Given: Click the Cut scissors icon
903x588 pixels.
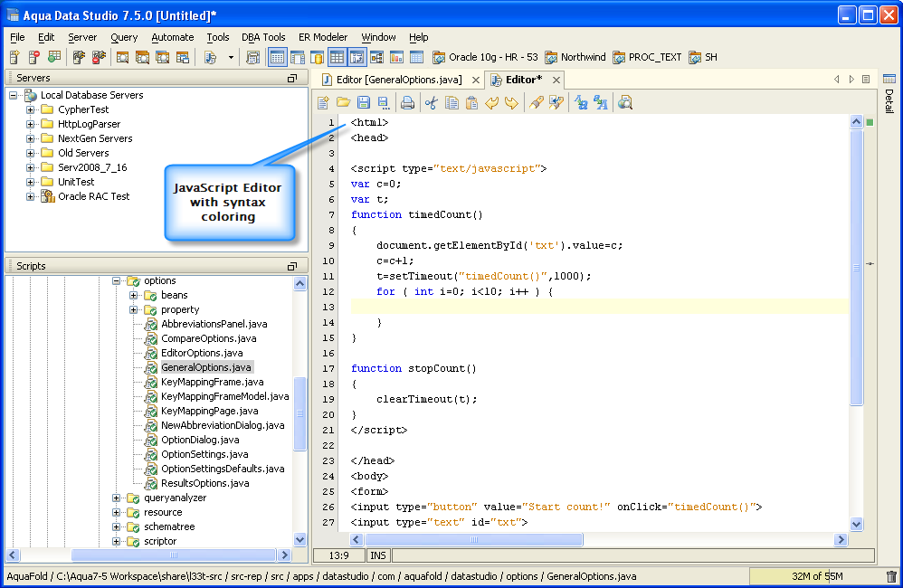Looking at the screenshot, I should click(431, 103).
